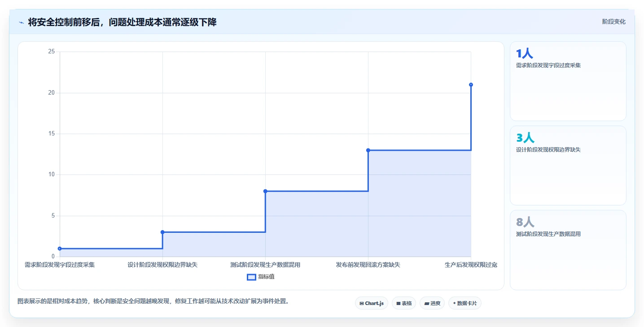Click the blue legend swatch for 指标值
This screenshot has height=327, width=644.
coord(251,277)
